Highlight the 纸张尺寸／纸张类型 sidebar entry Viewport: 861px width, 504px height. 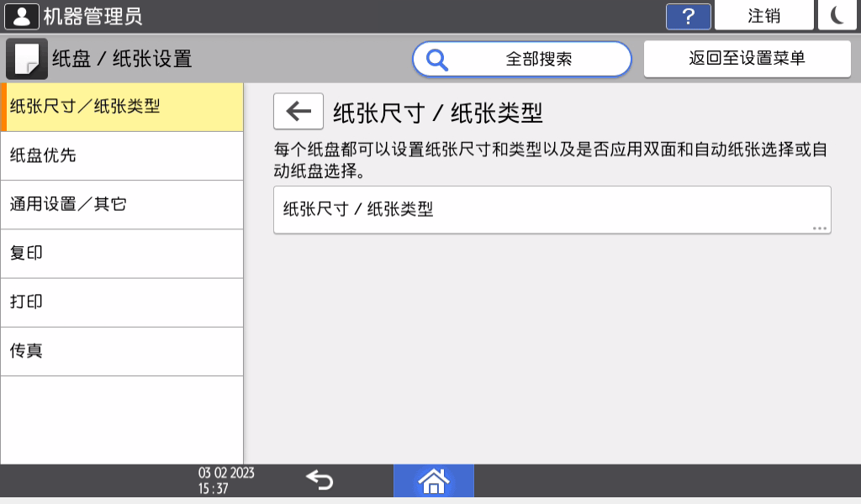(122, 107)
